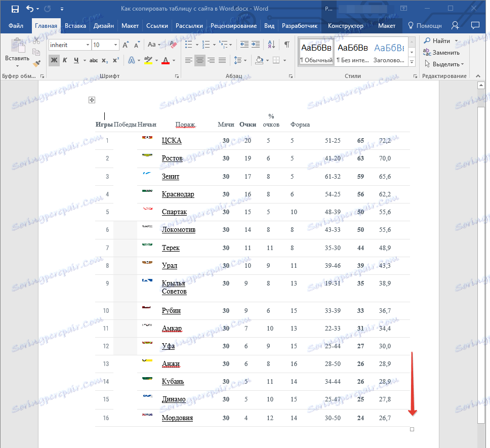Toggle strikethrough abc formatting
Screen dimensions: 490x448
[94, 60]
